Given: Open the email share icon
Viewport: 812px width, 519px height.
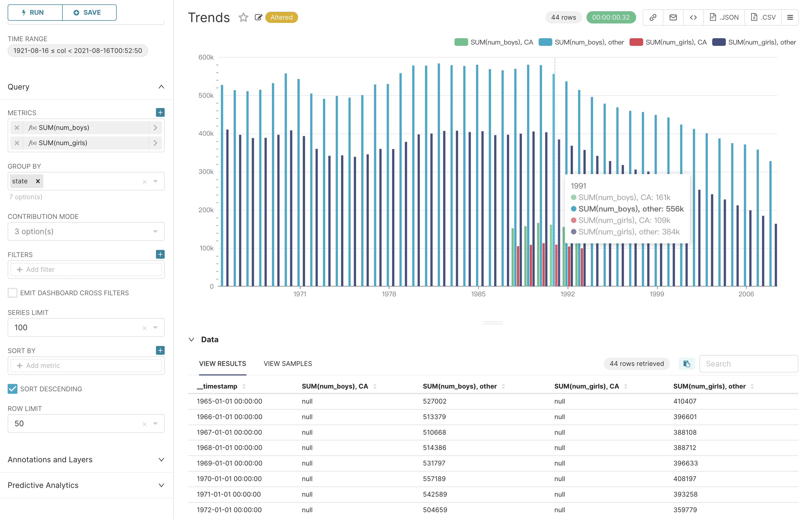Looking at the screenshot, I should tap(673, 17).
